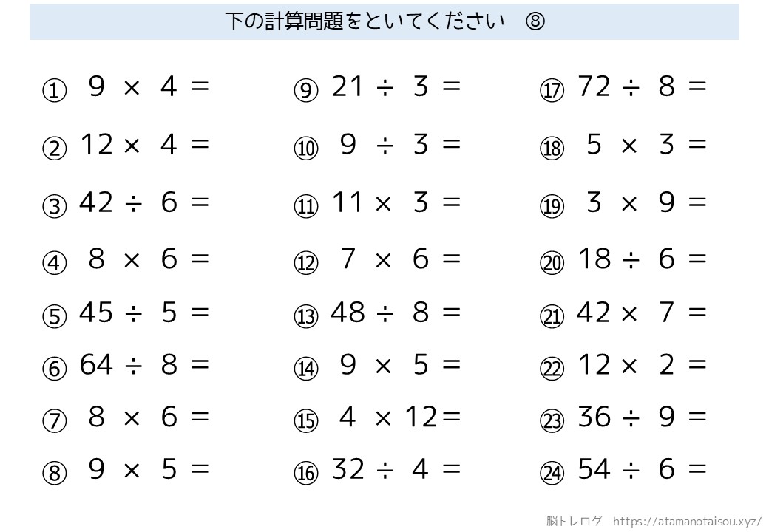Click the problem 64 ÷ 8 =
Image resolution: width=769 pixels, height=532 pixels.
[144, 364]
